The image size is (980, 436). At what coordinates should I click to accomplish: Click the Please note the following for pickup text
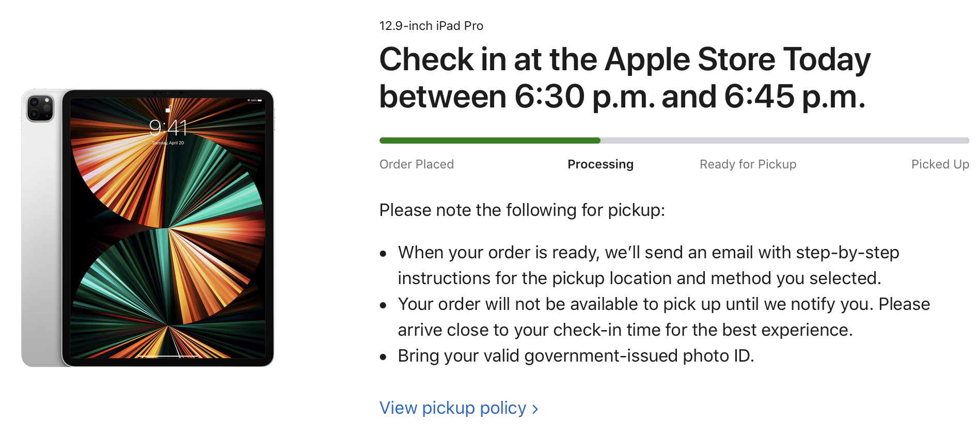[x=522, y=210]
